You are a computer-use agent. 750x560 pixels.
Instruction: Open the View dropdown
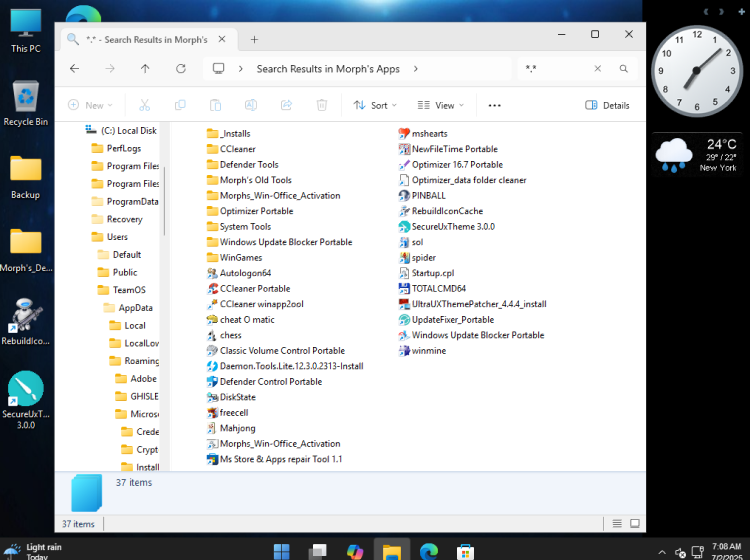click(x=441, y=105)
